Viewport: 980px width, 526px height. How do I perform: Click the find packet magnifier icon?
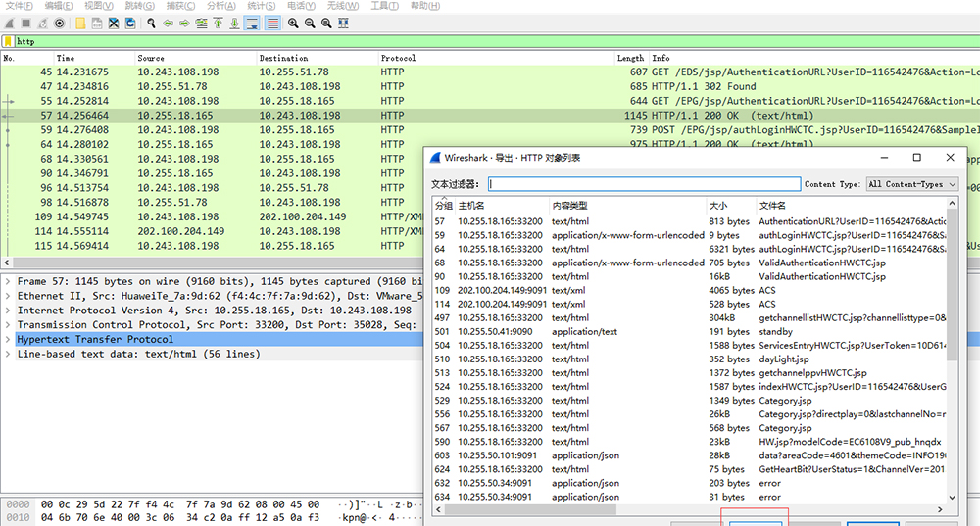151,23
